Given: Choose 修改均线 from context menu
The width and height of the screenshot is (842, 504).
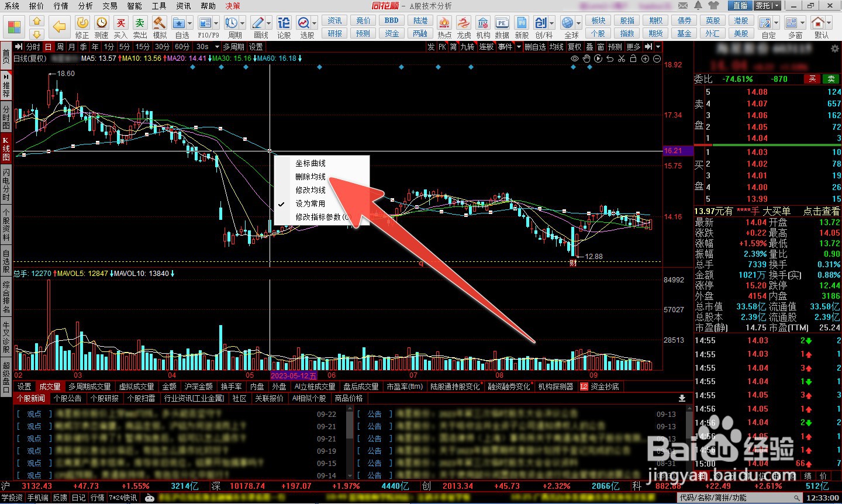Looking at the screenshot, I should [310, 190].
